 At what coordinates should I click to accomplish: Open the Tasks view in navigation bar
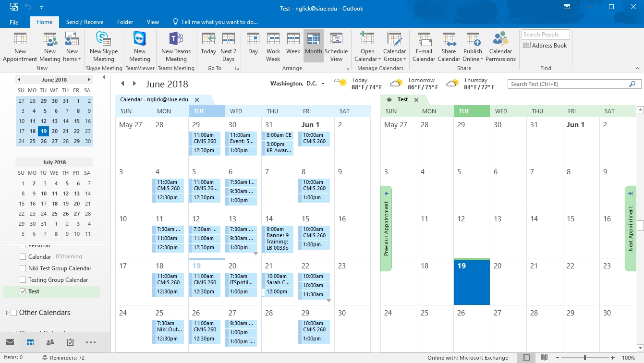[x=70, y=342]
